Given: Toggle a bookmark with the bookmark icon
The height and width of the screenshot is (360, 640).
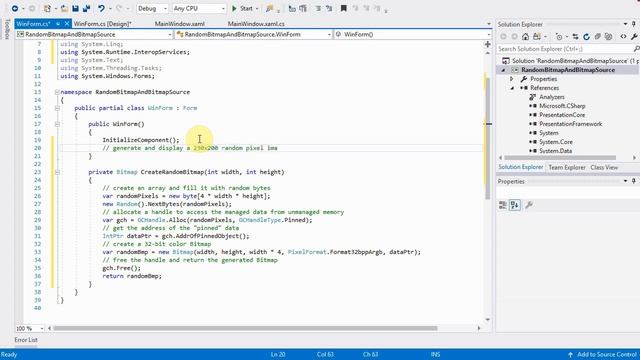Looking at the screenshot, I should [344, 8].
